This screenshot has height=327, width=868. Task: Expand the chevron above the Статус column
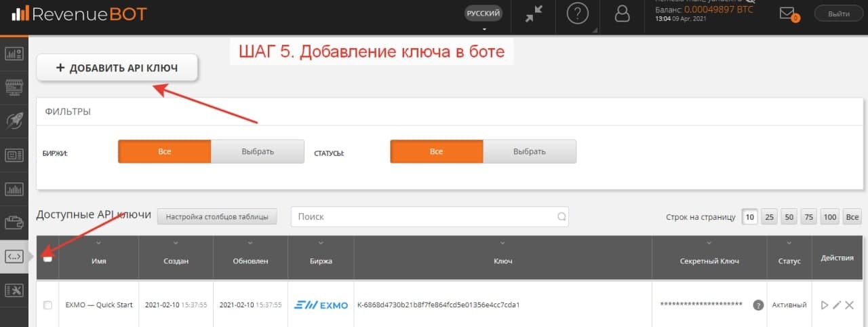789,244
